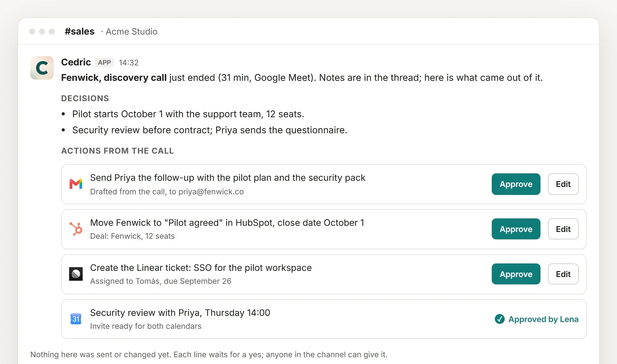Click the DECISIONS heading
The width and height of the screenshot is (617, 364).
click(x=85, y=98)
